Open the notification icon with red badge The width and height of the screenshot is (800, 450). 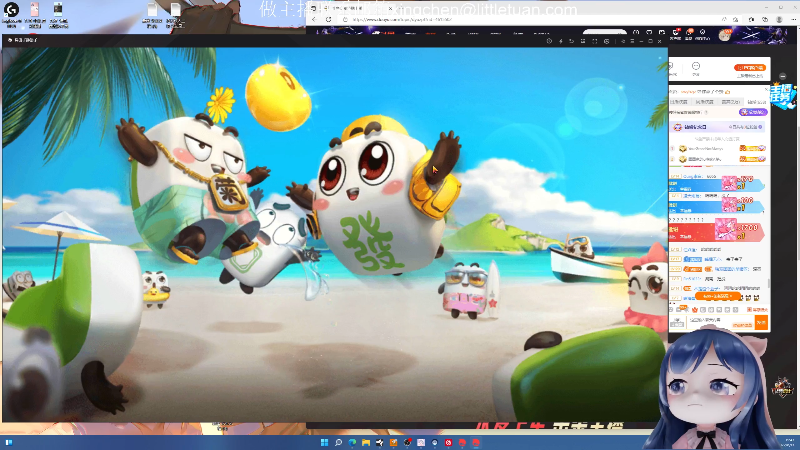(676, 32)
